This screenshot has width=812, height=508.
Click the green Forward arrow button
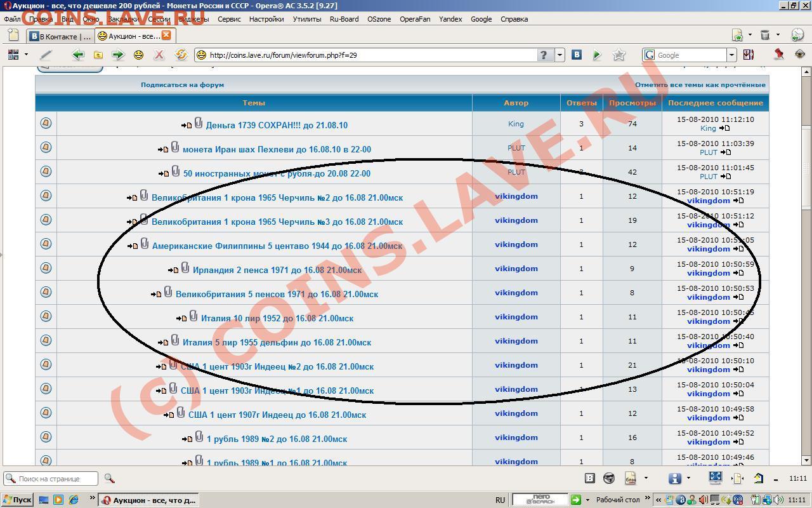click(117, 55)
